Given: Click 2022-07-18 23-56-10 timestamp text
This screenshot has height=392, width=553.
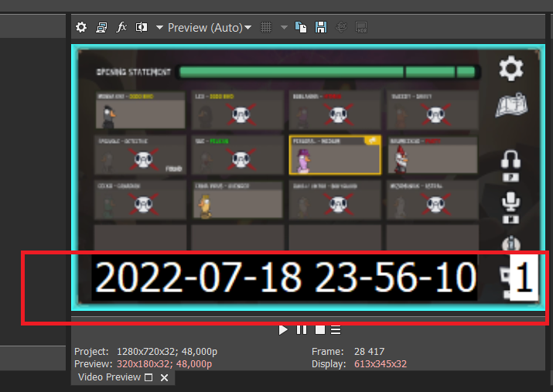Looking at the screenshot, I should tap(286, 278).
